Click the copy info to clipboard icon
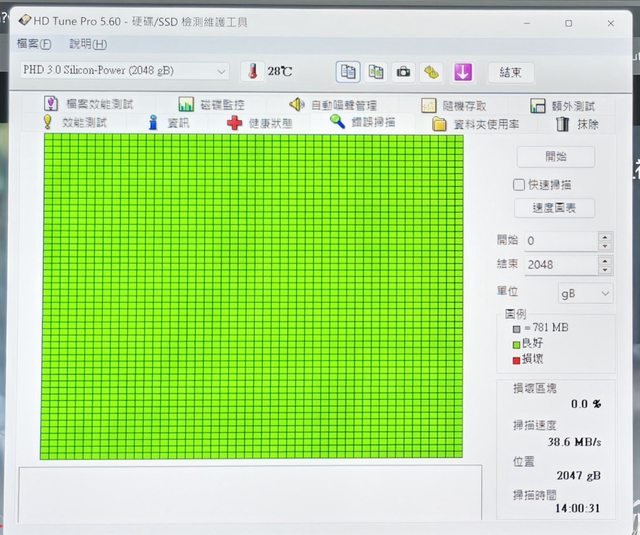The height and width of the screenshot is (535, 640). 348,72
